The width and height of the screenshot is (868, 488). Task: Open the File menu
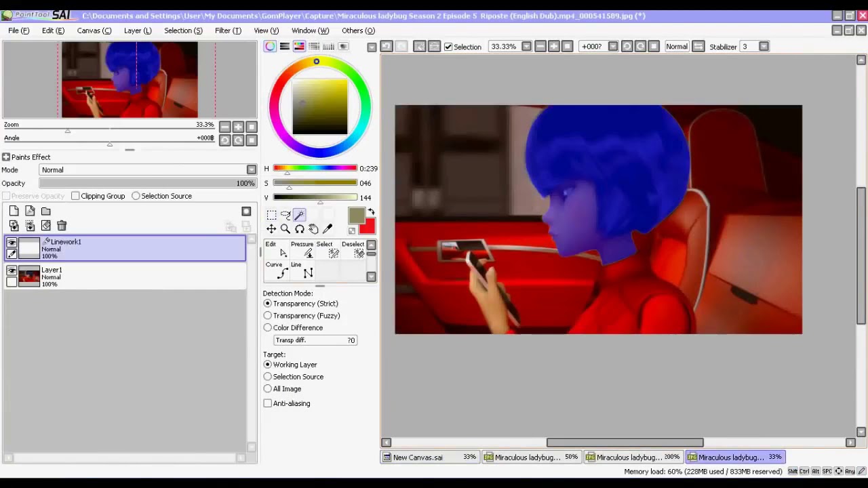(19, 30)
